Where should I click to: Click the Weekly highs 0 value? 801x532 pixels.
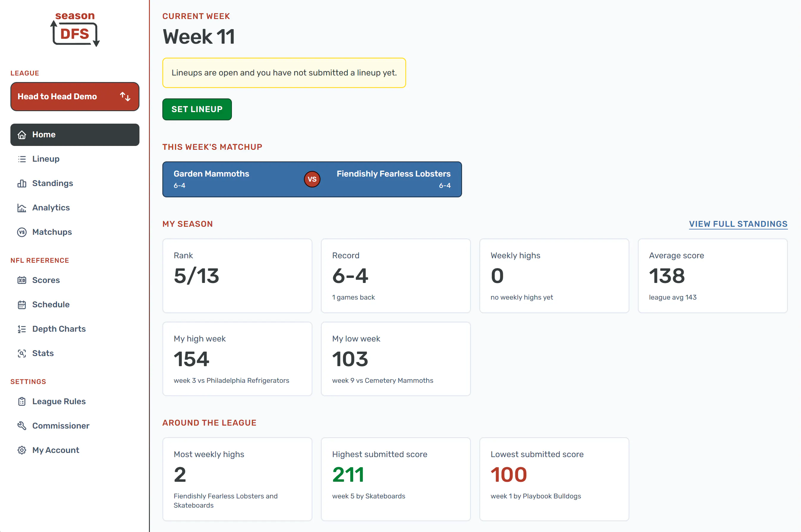(497, 276)
